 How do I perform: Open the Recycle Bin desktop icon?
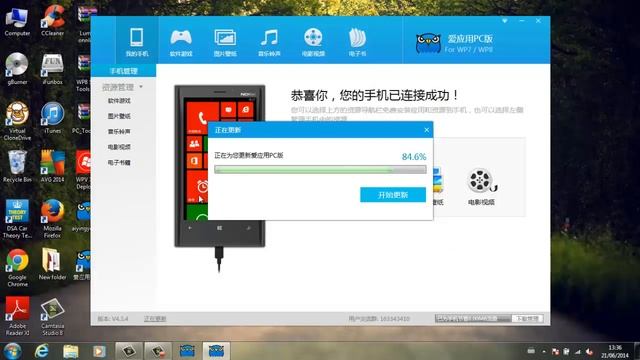click(17, 167)
